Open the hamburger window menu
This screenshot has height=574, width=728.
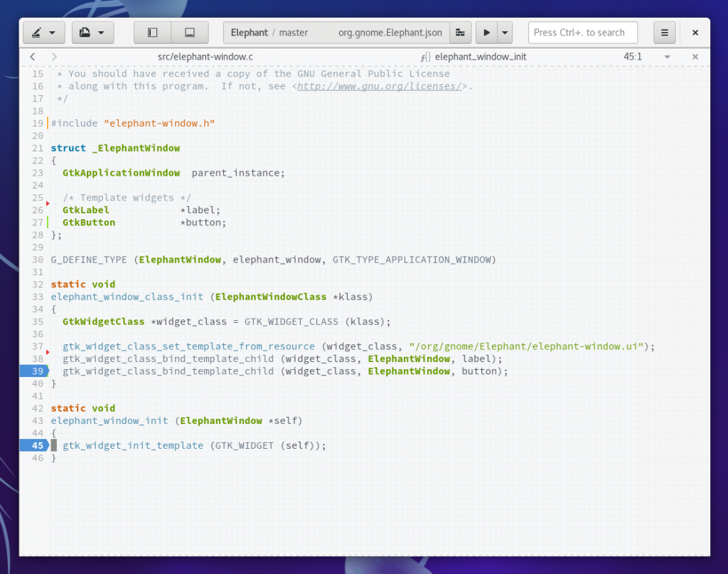pyautogui.click(x=665, y=33)
